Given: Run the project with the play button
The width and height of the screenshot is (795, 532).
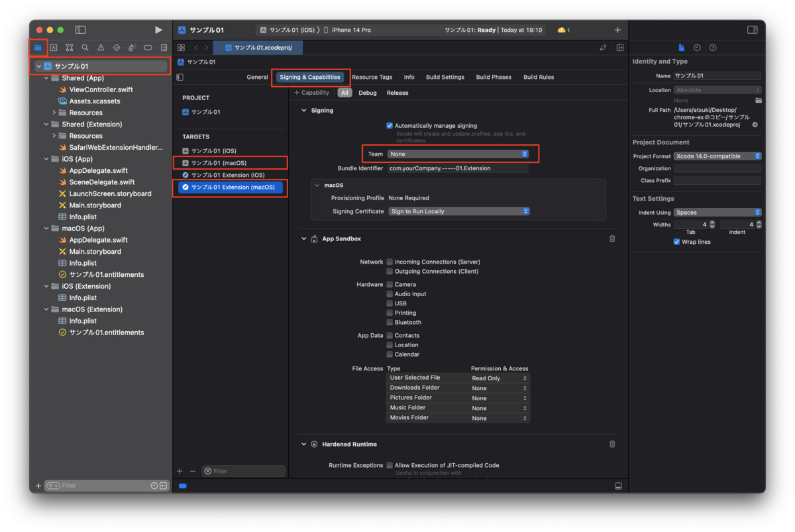Looking at the screenshot, I should pos(158,30).
